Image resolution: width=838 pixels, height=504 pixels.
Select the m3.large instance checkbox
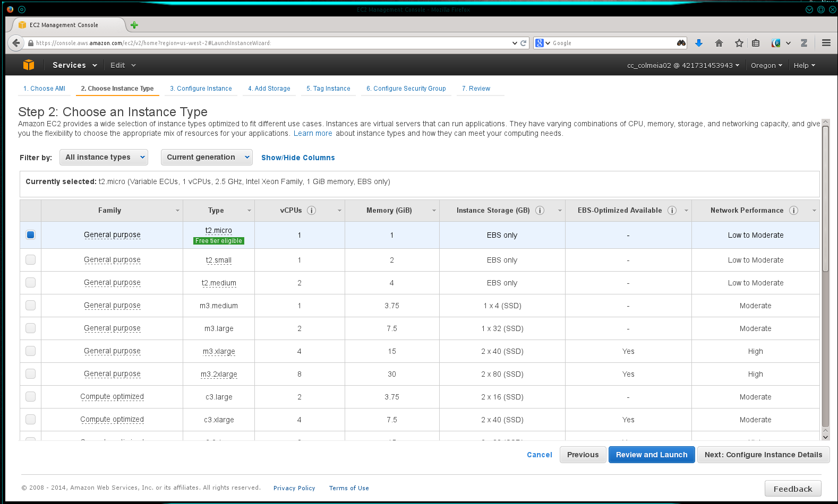31,328
